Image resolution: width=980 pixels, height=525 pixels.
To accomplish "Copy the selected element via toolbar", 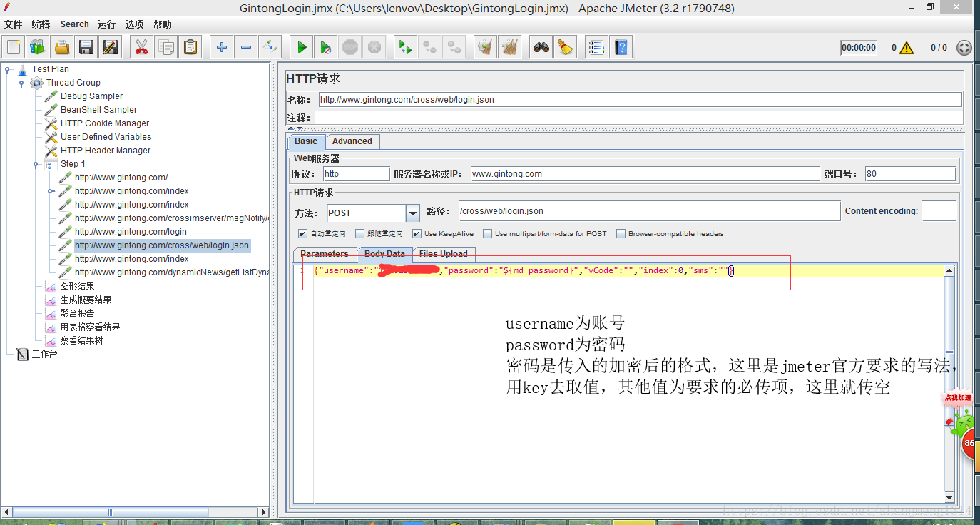I will tap(166, 47).
